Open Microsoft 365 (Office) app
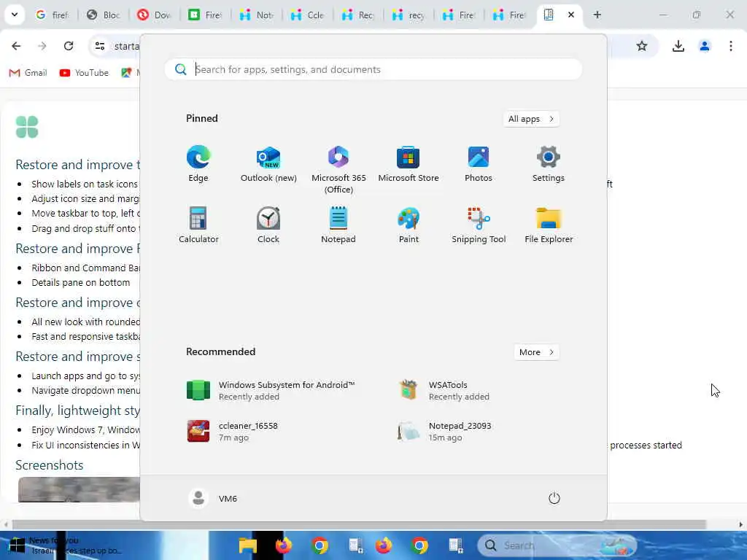747x560 pixels. click(x=338, y=169)
